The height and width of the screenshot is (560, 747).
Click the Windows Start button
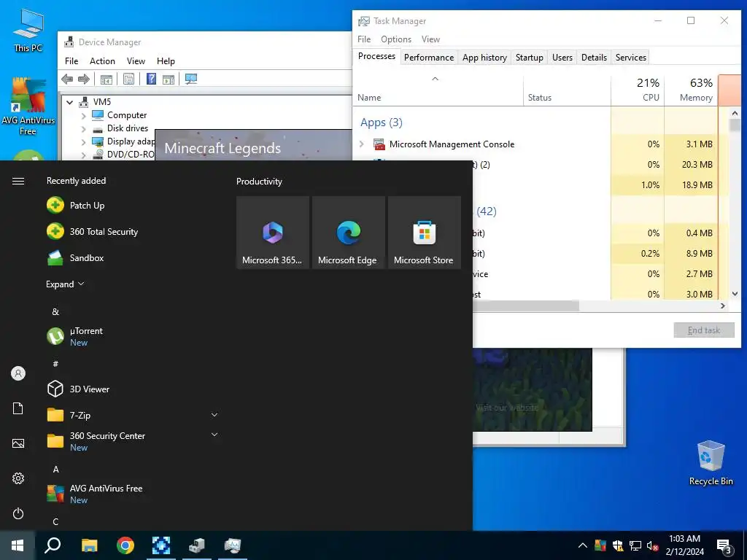[18, 545]
